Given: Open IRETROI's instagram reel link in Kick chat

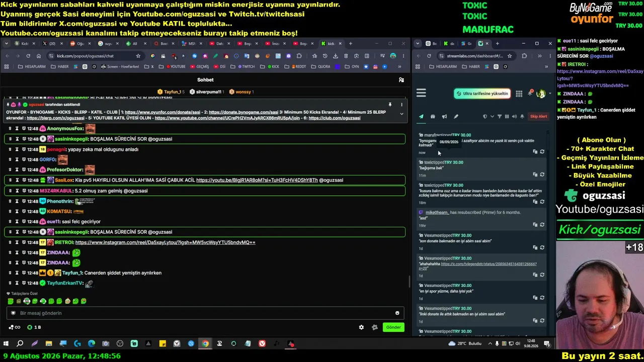Looking at the screenshot, I should [165, 242].
